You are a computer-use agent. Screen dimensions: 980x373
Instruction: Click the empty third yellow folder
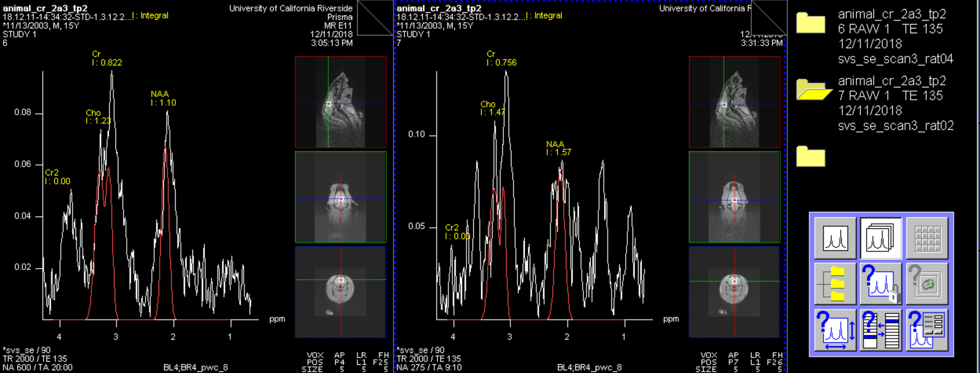click(811, 156)
